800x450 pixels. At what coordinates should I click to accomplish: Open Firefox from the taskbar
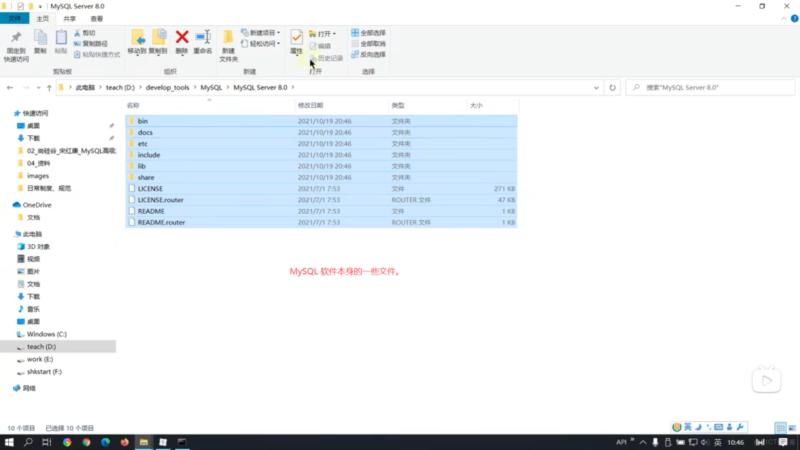(x=124, y=442)
